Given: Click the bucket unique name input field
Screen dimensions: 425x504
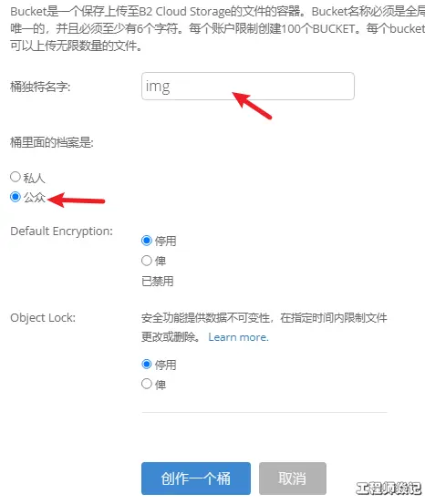Looking at the screenshot, I should click(248, 87).
